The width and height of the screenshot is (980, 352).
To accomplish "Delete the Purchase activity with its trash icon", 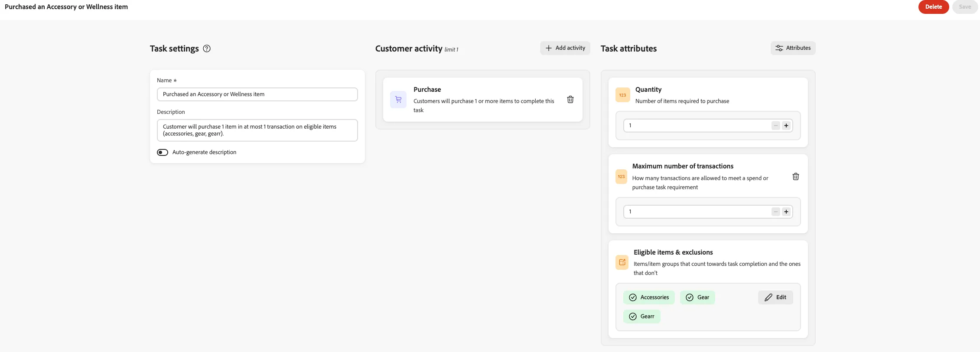I will pyautogui.click(x=570, y=100).
